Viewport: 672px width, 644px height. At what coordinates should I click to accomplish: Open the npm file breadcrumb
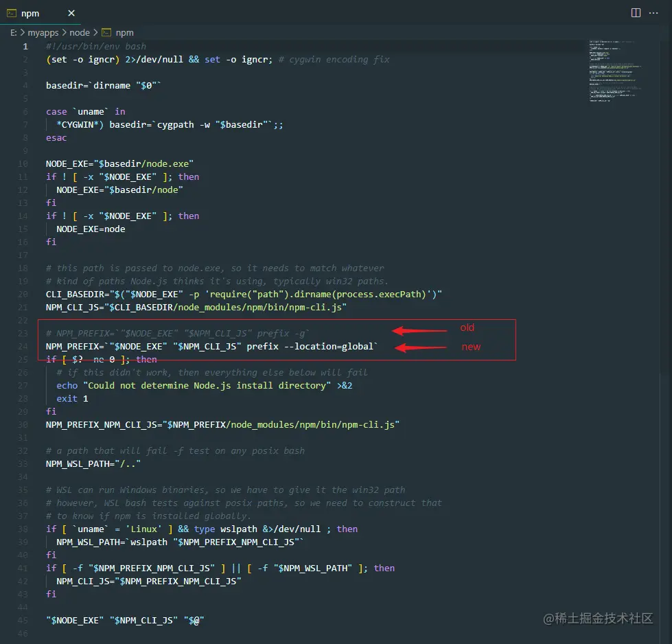[124, 32]
